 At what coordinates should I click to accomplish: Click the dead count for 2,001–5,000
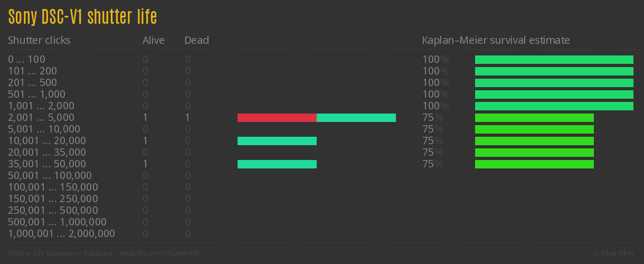click(x=187, y=118)
